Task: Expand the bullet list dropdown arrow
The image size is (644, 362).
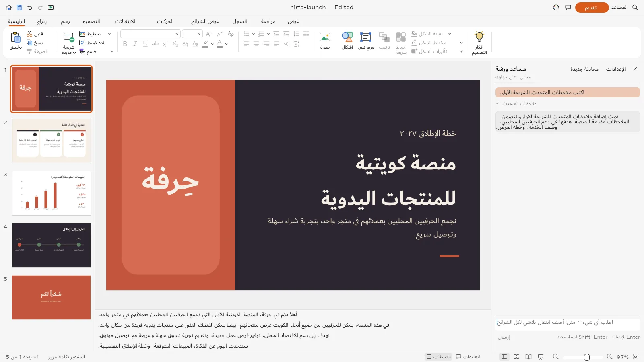Action: coord(253,34)
